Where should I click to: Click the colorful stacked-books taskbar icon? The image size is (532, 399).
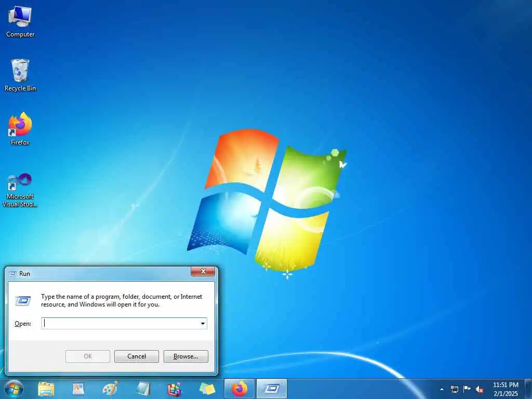tap(175, 389)
